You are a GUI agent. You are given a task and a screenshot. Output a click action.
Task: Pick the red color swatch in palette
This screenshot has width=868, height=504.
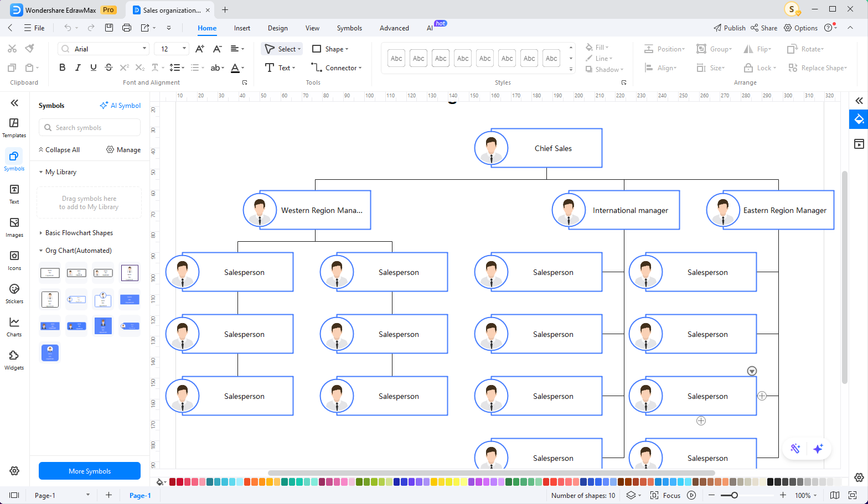pos(180,482)
